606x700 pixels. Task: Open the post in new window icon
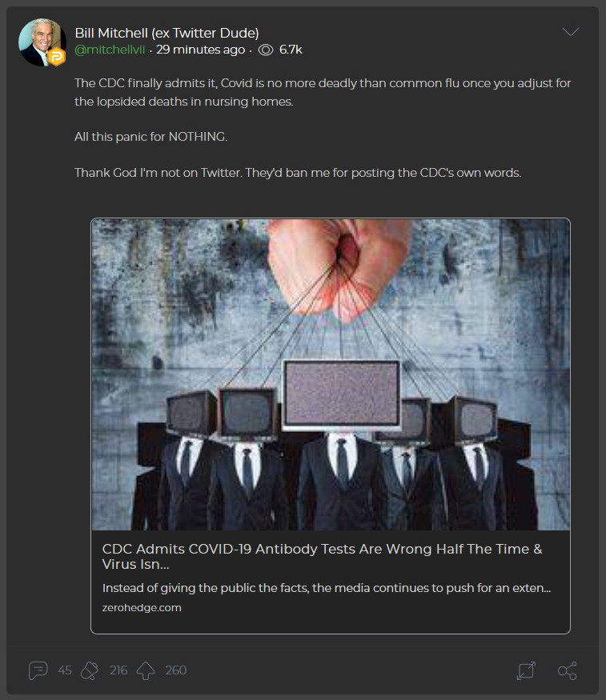(x=526, y=670)
